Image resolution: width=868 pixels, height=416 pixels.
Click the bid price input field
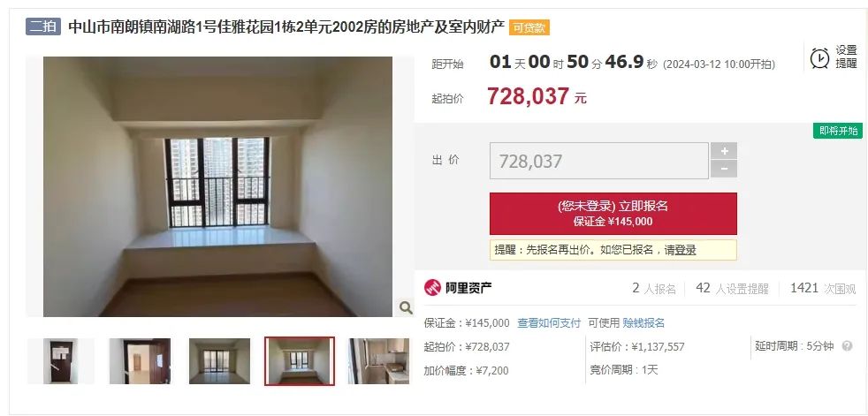click(x=599, y=161)
